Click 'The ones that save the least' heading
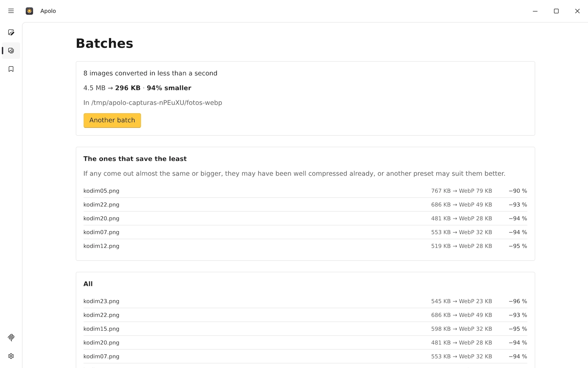The height and width of the screenshot is (368, 588). [x=135, y=159]
